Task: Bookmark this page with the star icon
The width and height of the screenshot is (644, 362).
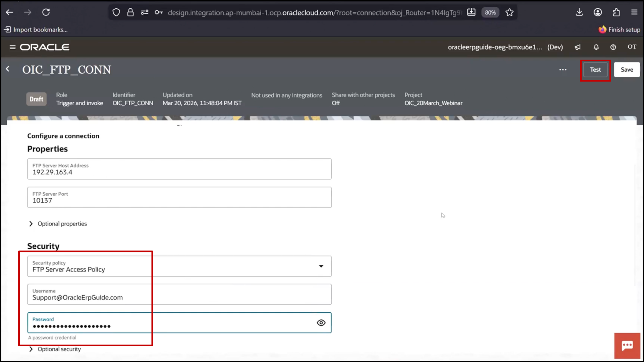Action: tap(509, 12)
